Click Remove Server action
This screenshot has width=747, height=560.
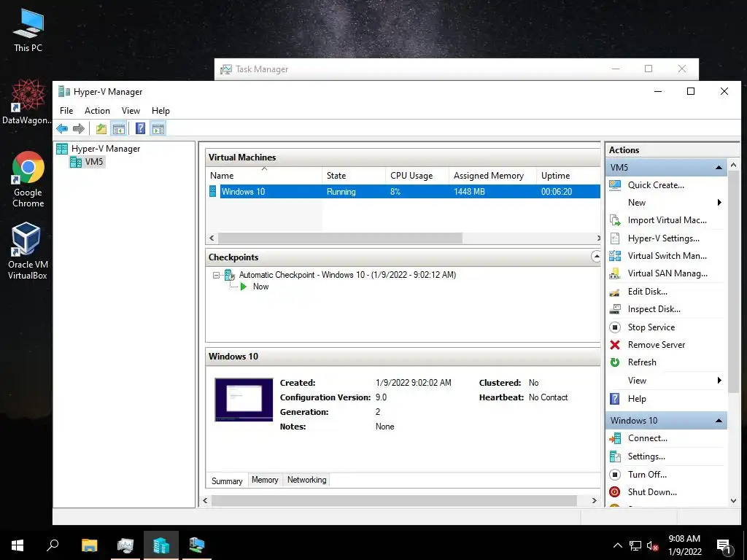(x=656, y=345)
